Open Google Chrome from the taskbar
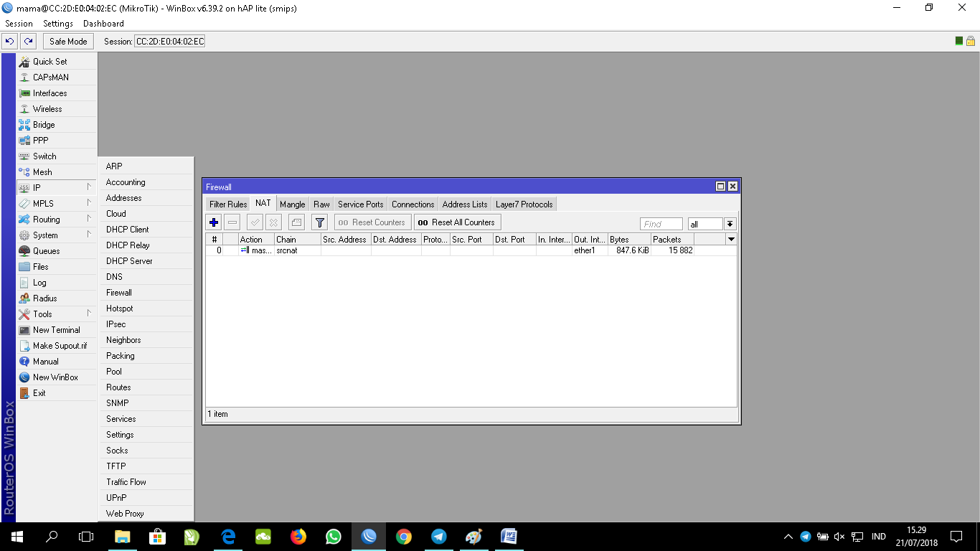The image size is (980, 551). point(404,537)
